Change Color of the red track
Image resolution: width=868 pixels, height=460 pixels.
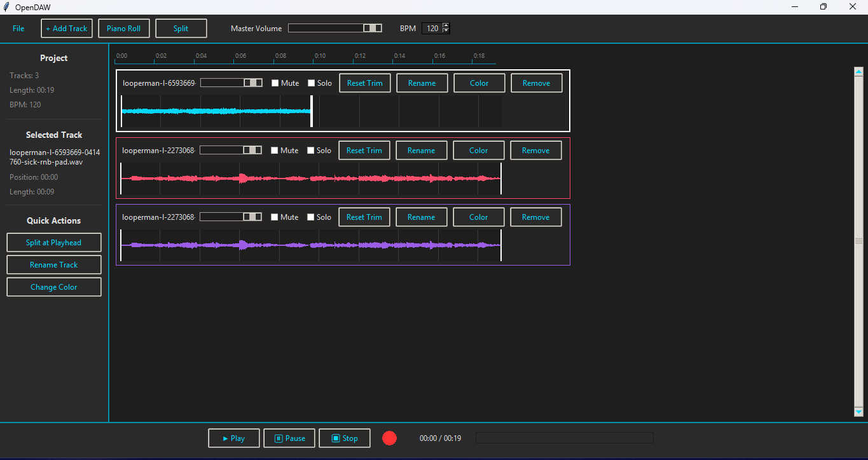(479, 151)
